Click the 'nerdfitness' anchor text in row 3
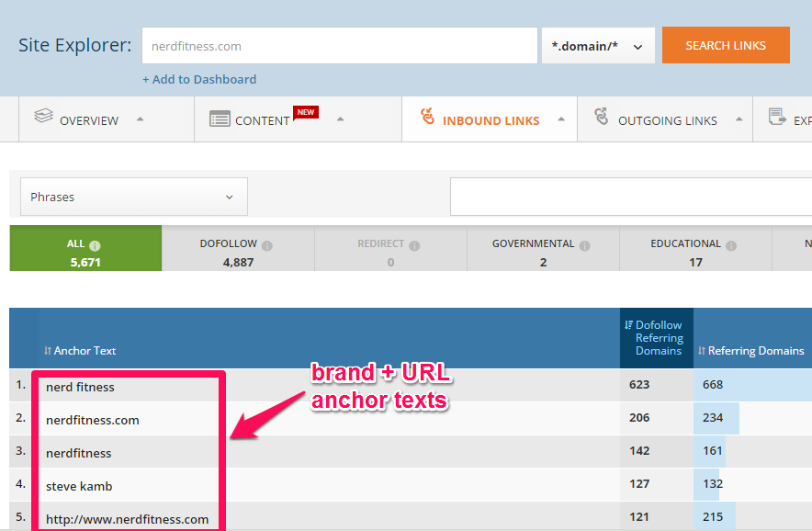812x531 pixels. tap(79, 453)
